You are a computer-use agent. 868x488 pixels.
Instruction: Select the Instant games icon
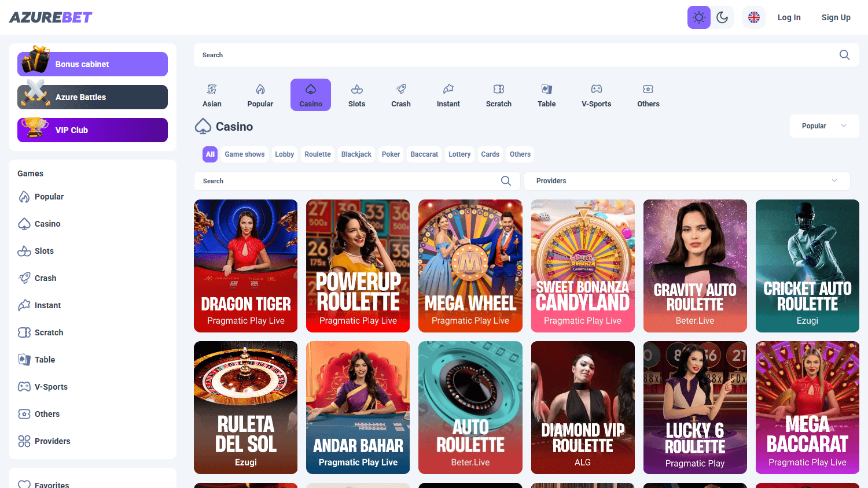[x=448, y=94]
